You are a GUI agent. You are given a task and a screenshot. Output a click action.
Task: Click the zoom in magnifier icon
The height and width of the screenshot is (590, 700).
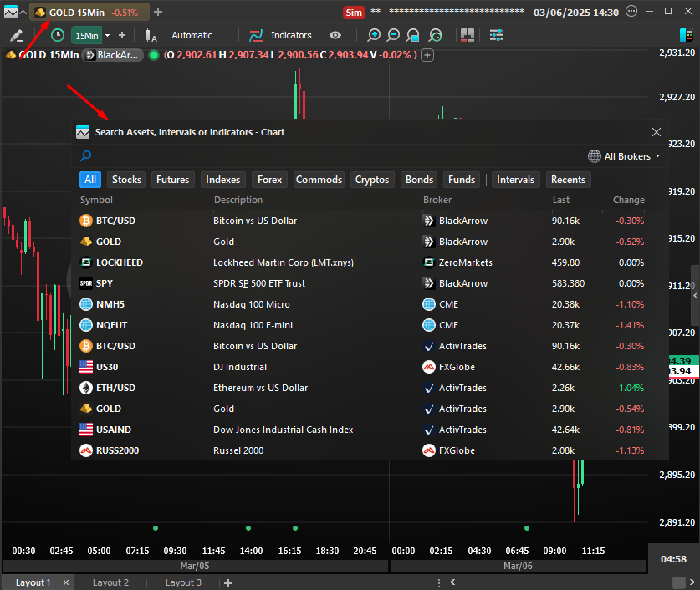373,35
